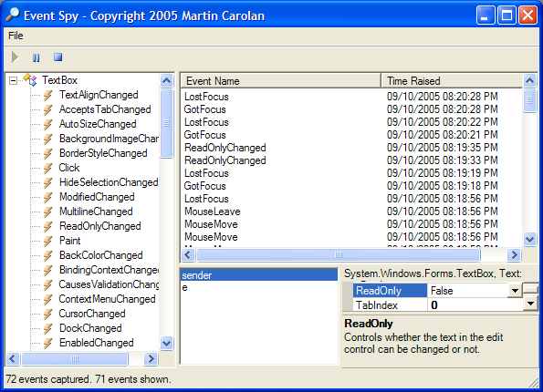
Task: Select ReadOnlyChanged row at 08:19:35 PM
Action: click(x=351, y=148)
